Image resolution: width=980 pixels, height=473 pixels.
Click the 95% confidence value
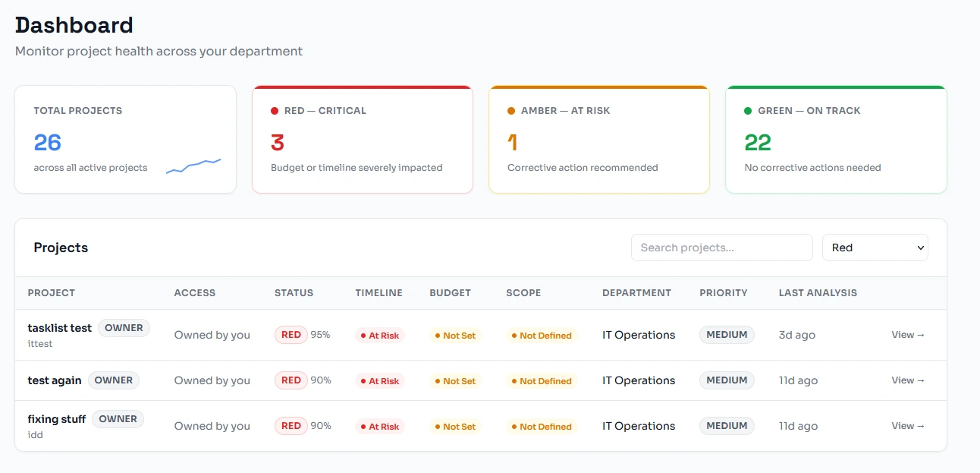[320, 335]
